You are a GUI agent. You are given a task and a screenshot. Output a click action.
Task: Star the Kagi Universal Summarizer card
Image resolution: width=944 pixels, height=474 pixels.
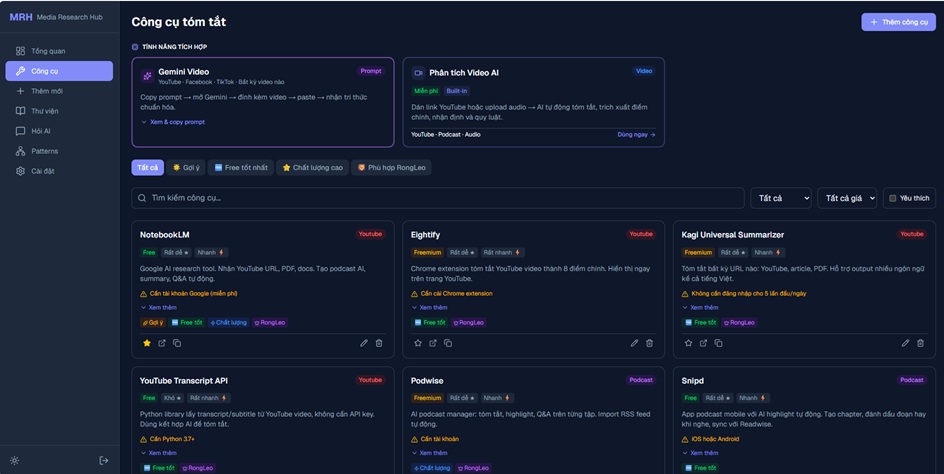688,343
